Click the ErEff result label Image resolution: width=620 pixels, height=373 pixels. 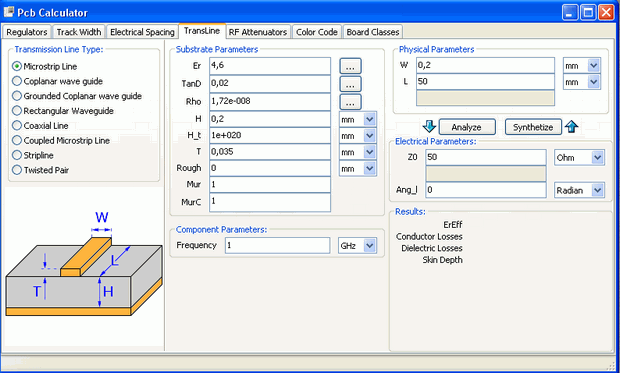coord(452,225)
